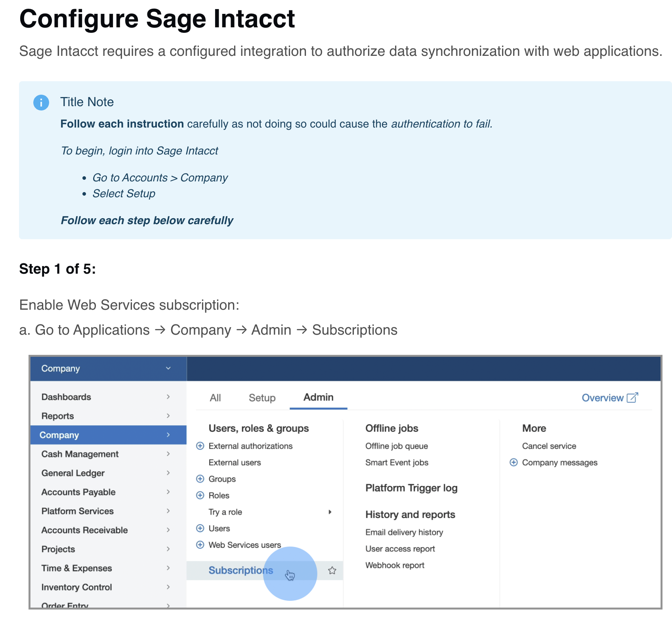This screenshot has height=621, width=672.
Task: Click the Subscriptions link
Action: (241, 570)
